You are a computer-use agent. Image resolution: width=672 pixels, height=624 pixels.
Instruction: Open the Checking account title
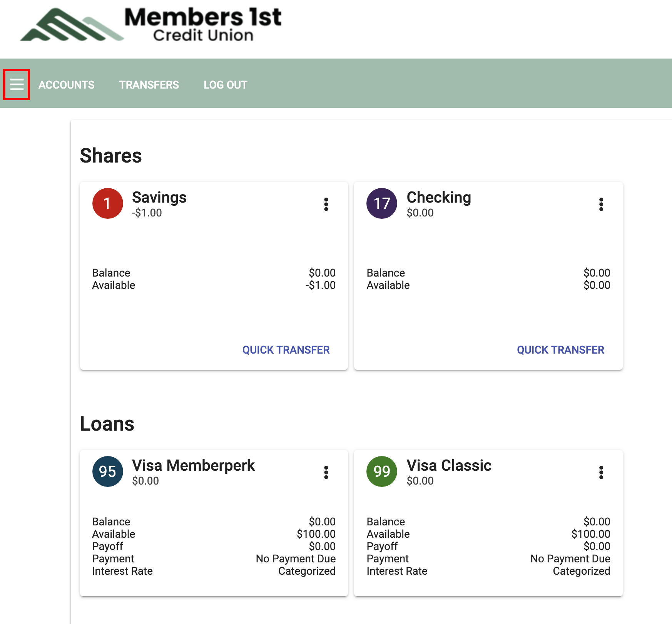[439, 197]
